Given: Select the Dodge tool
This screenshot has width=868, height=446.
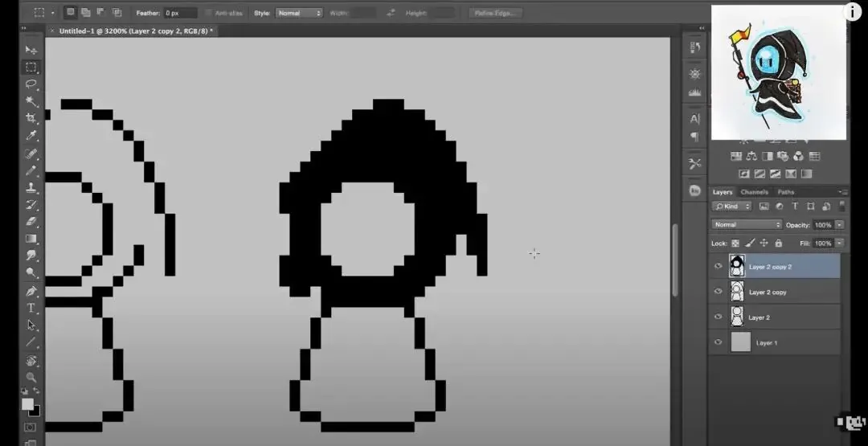Looking at the screenshot, I should pos(31,272).
